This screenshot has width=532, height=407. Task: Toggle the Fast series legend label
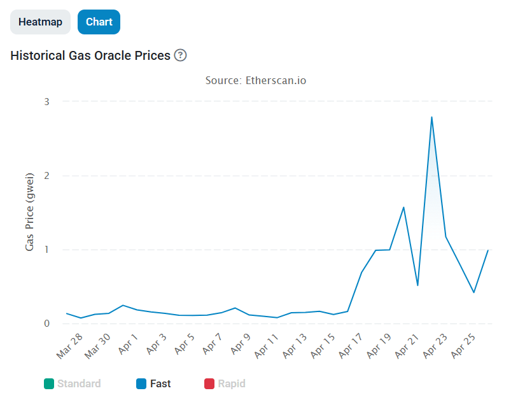coord(160,383)
